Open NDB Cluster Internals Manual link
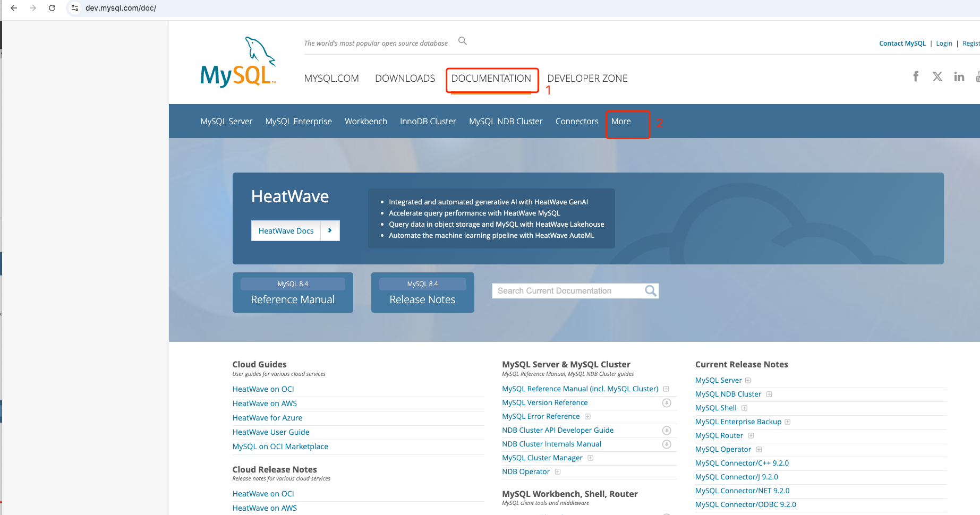This screenshot has width=980, height=515. pyautogui.click(x=551, y=444)
